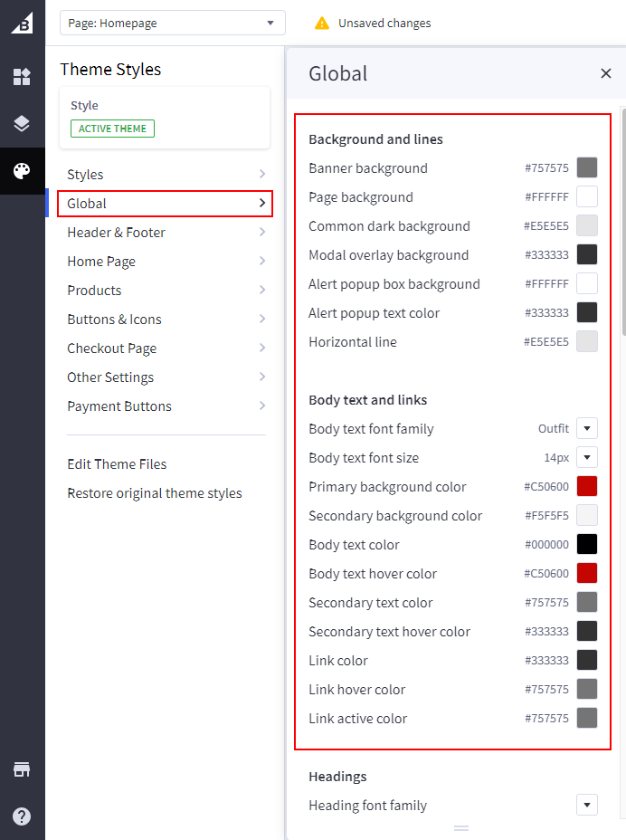Open the help question mark icon
The height and width of the screenshot is (840, 626).
22,816
